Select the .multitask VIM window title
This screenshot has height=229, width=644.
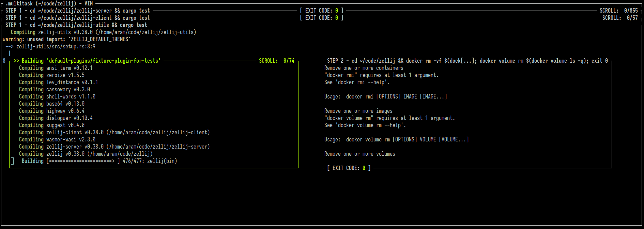(x=49, y=3)
